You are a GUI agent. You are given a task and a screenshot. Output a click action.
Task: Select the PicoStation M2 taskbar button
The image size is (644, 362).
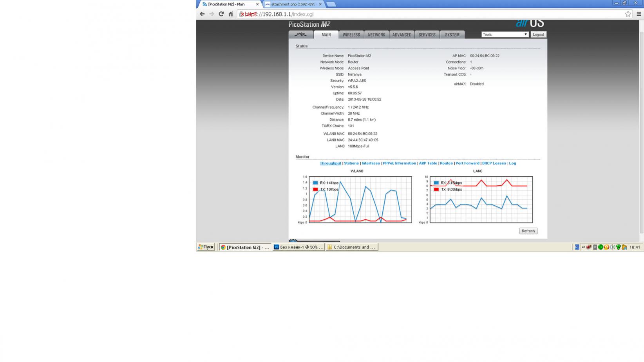click(245, 247)
